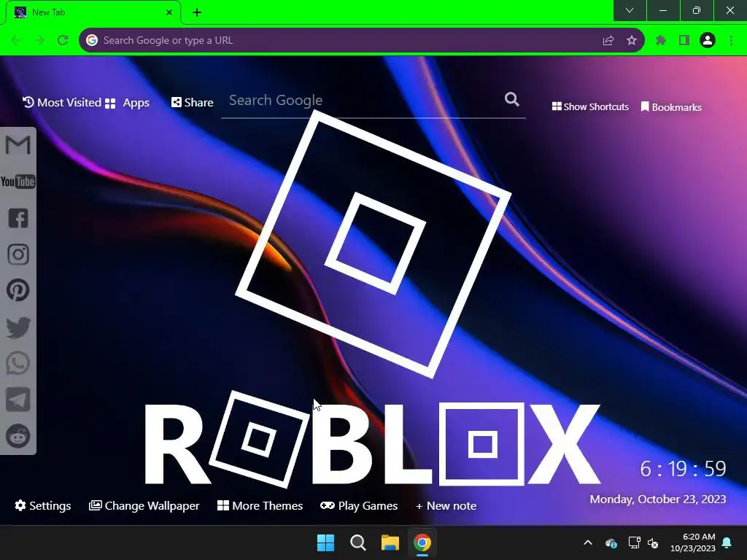747x560 pixels.
Task: Click the date Monday, October 23, 2023
Action: click(x=658, y=499)
